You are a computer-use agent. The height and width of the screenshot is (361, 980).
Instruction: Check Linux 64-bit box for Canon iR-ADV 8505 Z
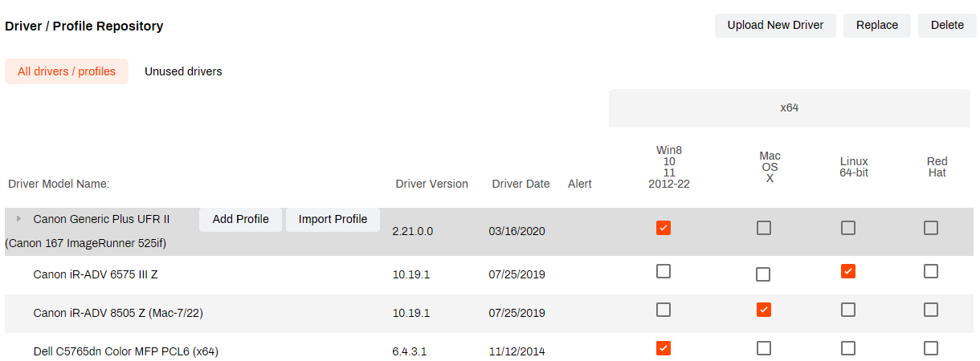[847, 310]
